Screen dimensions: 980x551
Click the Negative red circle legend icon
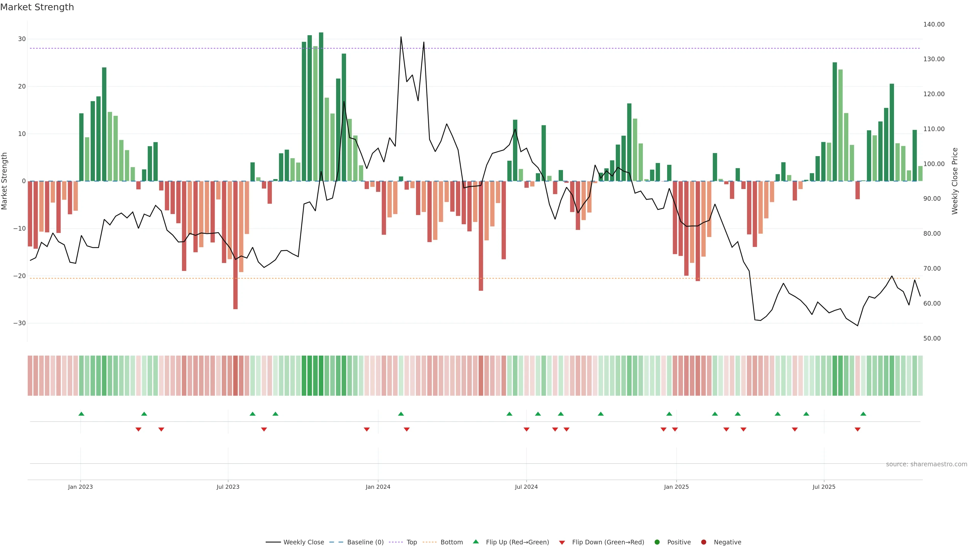click(x=703, y=542)
